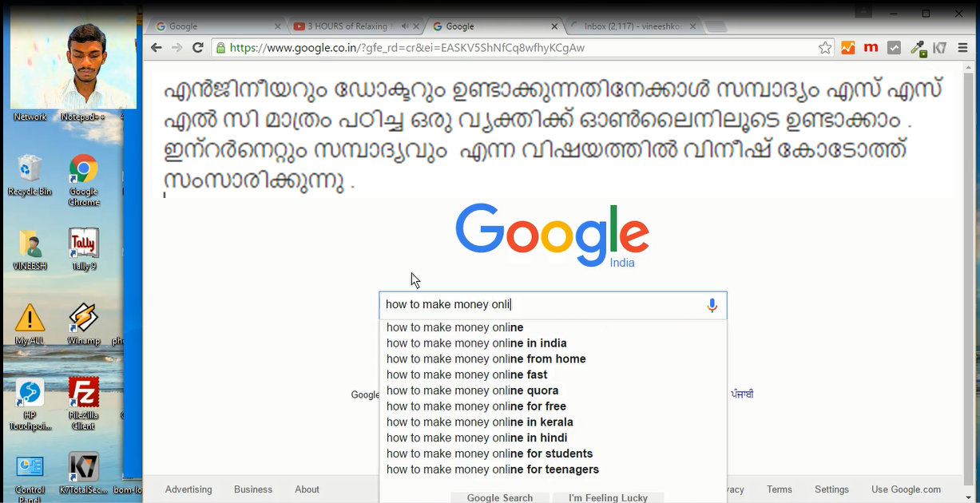Click the Google Search button
Viewport: 980px width, 503px height.
(500, 497)
